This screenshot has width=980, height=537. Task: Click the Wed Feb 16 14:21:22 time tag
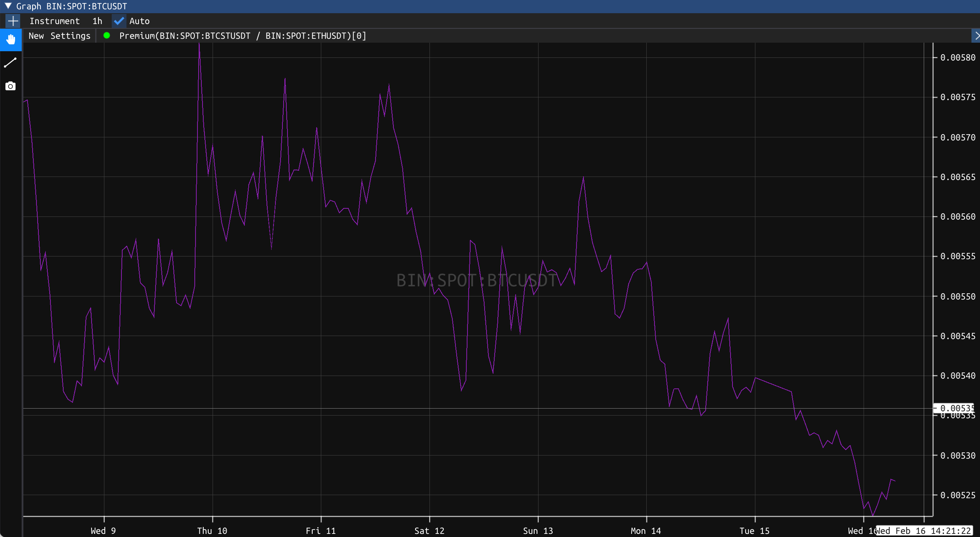click(x=924, y=531)
